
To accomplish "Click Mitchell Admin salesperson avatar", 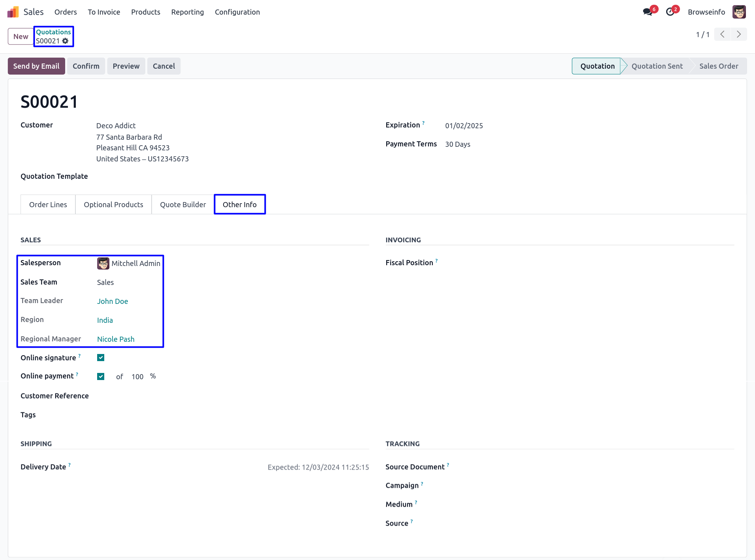I will (x=103, y=263).
